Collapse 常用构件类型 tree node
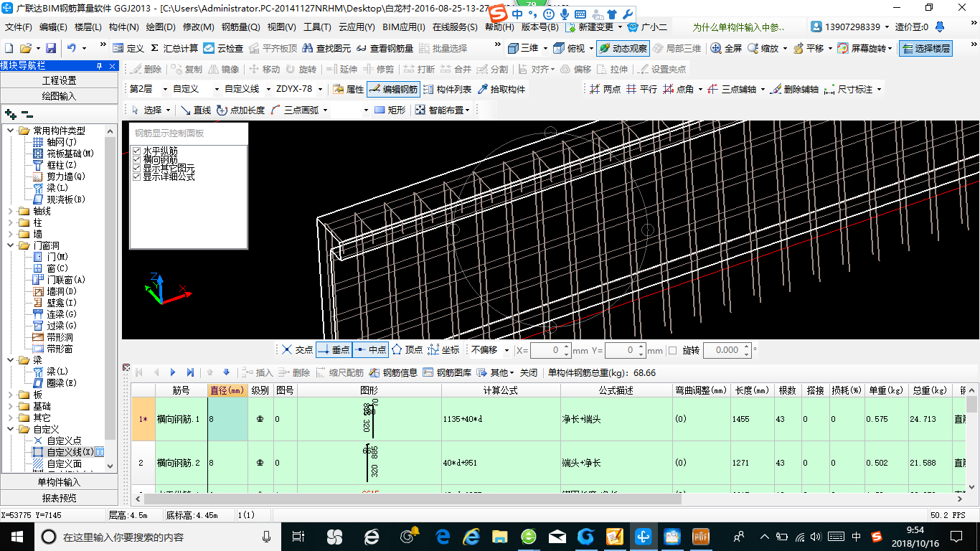Screen dimensions: 980x551 [x=10, y=131]
